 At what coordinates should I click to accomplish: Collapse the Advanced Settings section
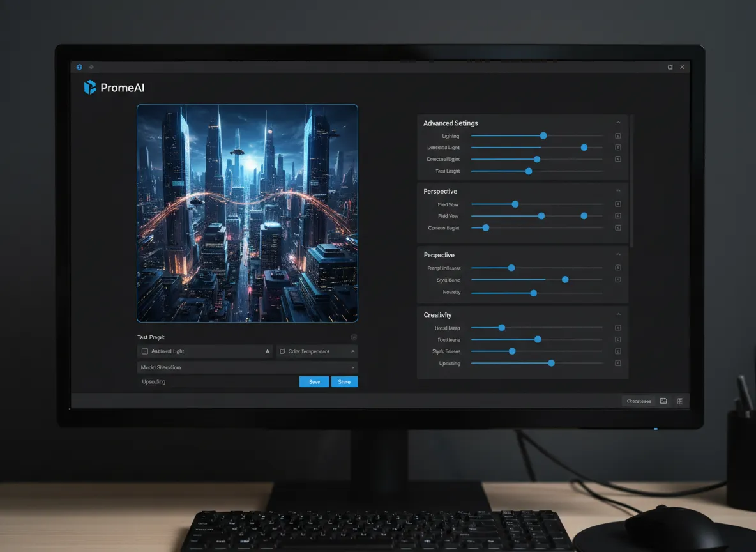click(618, 123)
